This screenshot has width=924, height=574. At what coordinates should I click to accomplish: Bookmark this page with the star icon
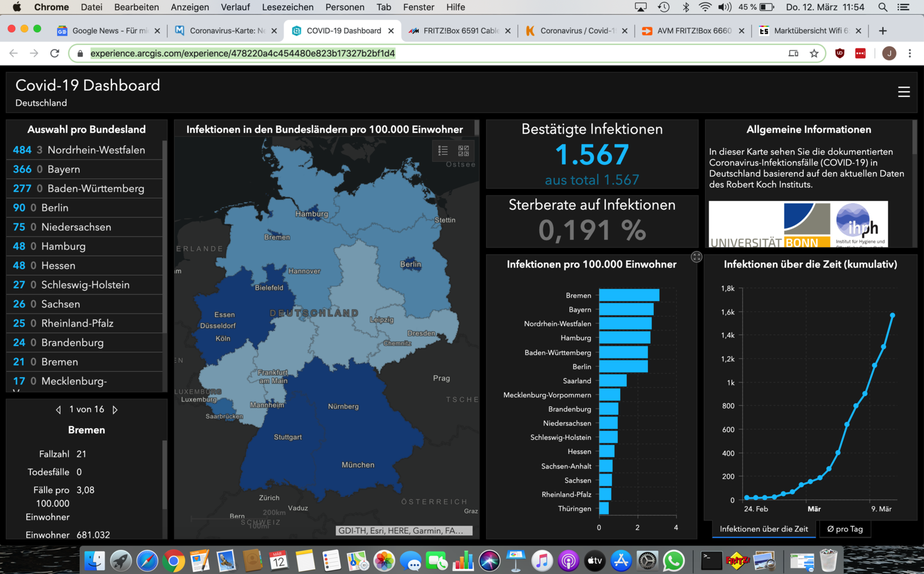pos(814,53)
